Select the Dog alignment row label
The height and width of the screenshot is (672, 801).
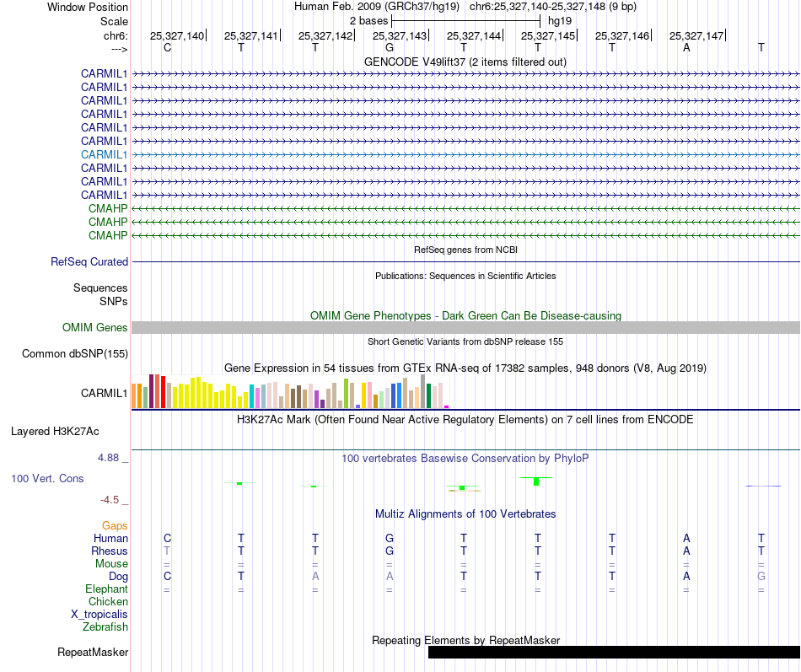pos(118,577)
